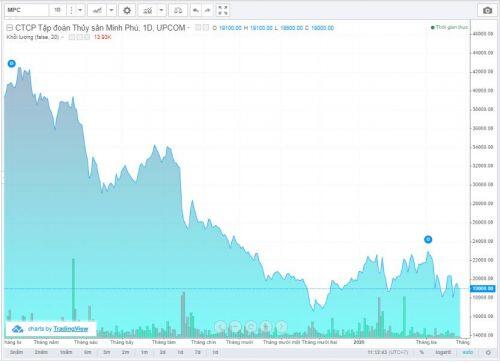
Task: Collapse the CTCP Tập đoàn legend
Action: [x=10, y=28]
